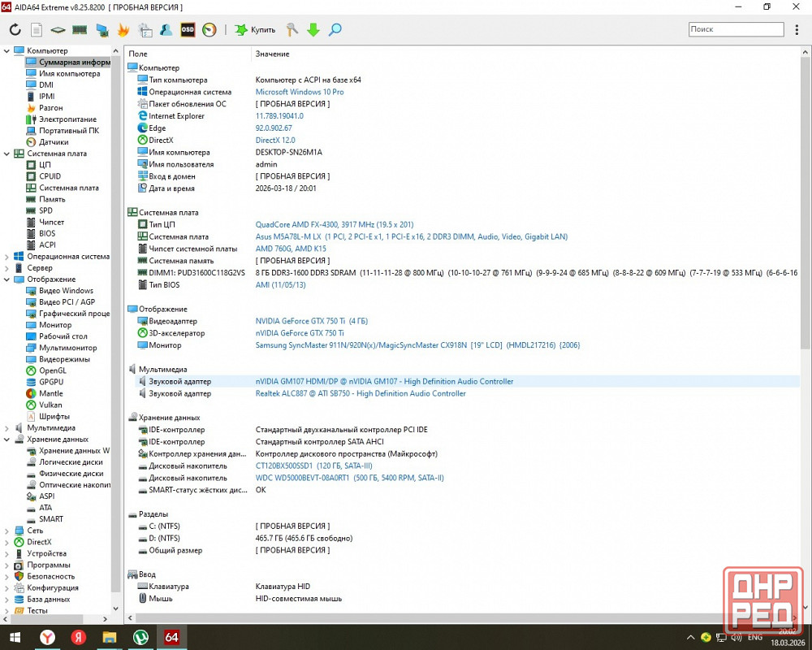Viewport: 812px width, 650px height.
Task: Open the memory benchmark RAM icon
Action: click(x=80, y=30)
